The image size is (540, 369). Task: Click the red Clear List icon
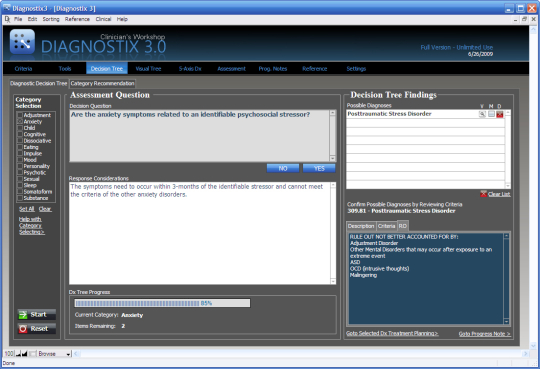484,194
